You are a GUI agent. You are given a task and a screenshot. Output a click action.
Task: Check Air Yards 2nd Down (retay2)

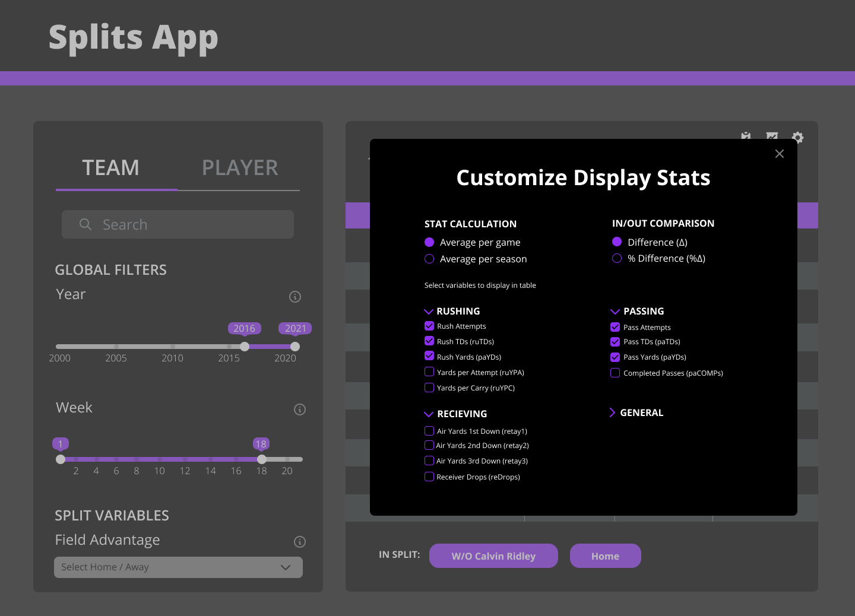[429, 445]
